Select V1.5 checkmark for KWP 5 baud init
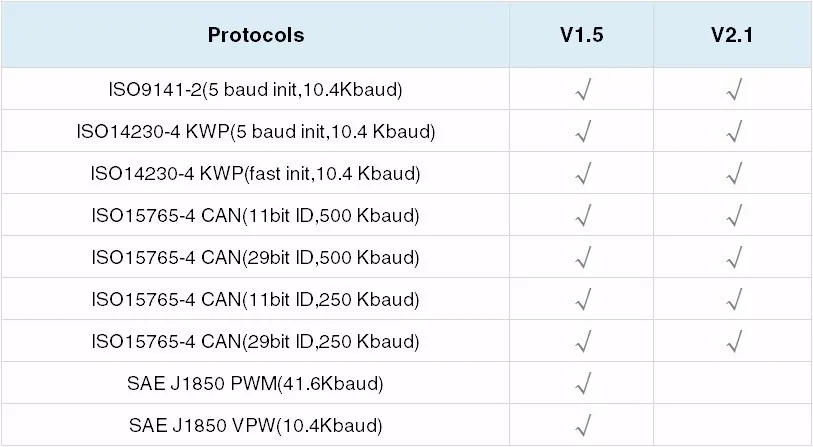The image size is (813, 447). click(x=583, y=131)
